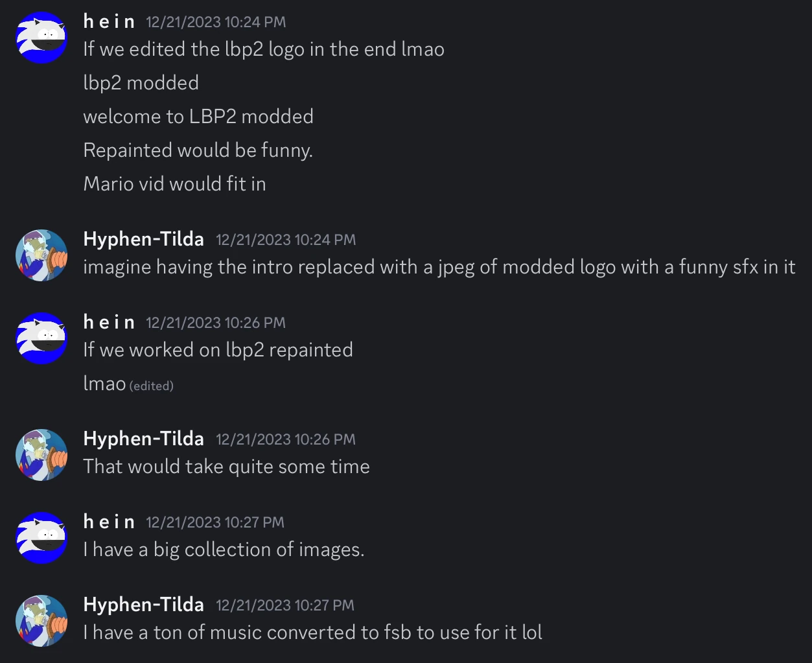Click the 'Mario vid would fit in' message

[175, 184]
